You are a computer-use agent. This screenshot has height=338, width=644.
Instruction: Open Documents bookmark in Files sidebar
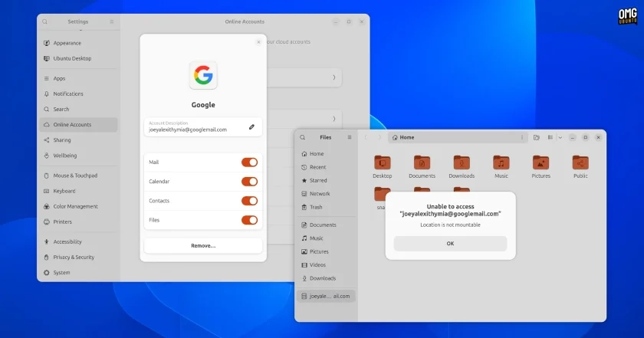(x=326, y=225)
